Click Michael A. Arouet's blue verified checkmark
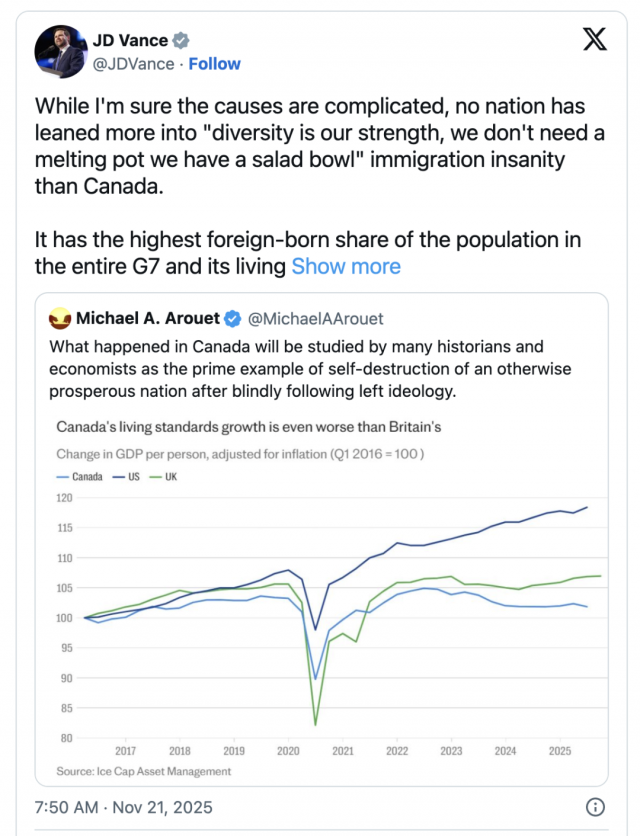640x836 pixels. [x=232, y=319]
